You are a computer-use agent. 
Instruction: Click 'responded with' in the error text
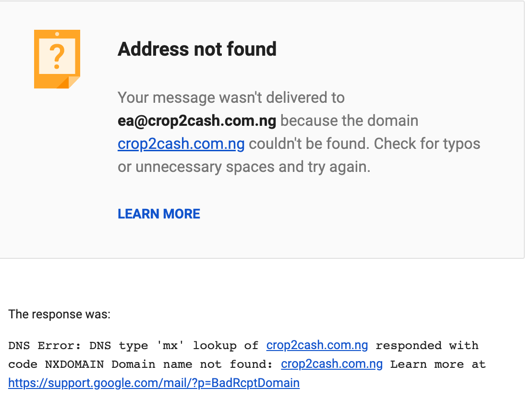427,346
